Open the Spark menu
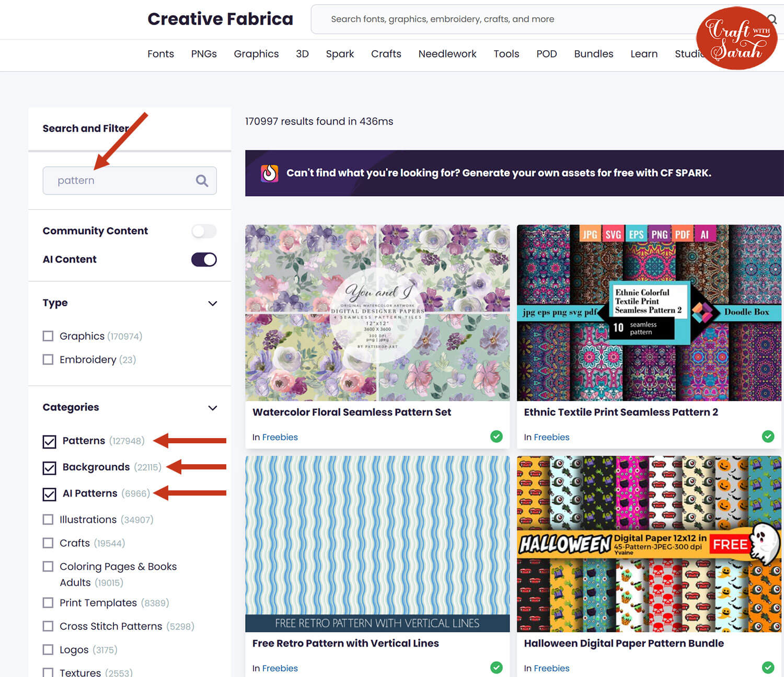 point(340,54)
